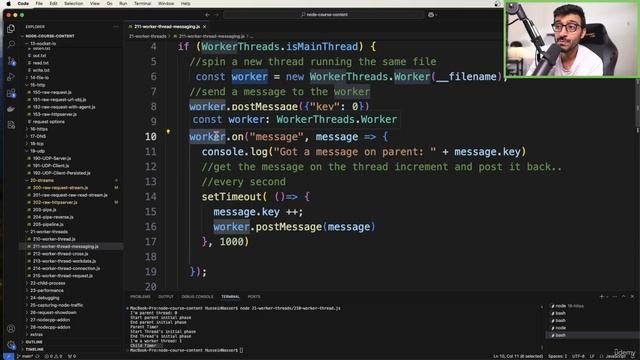The image size is (640, 360).
Task: Open Source Control view in activity bar
Action: click(x=11, y=61)
